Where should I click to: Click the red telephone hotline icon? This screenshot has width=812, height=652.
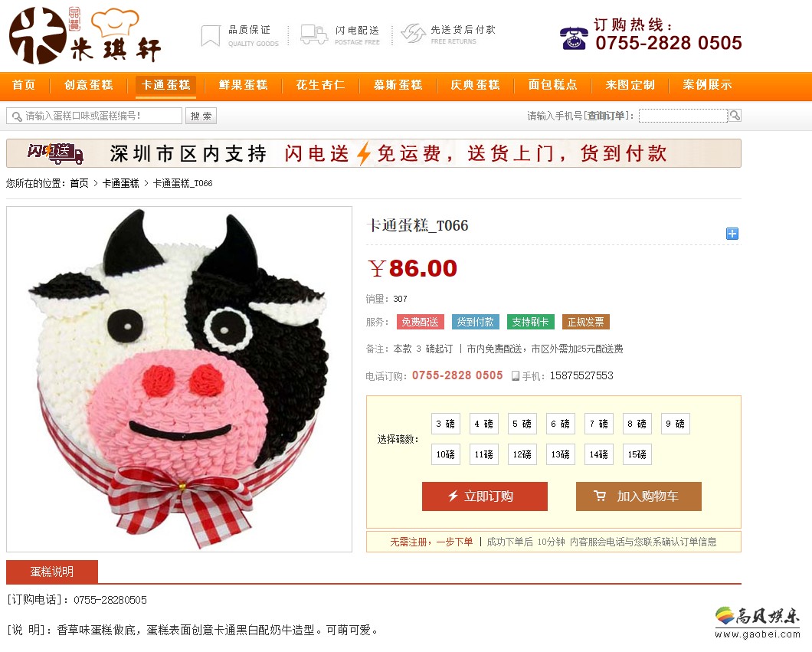(x=574, y=38)
